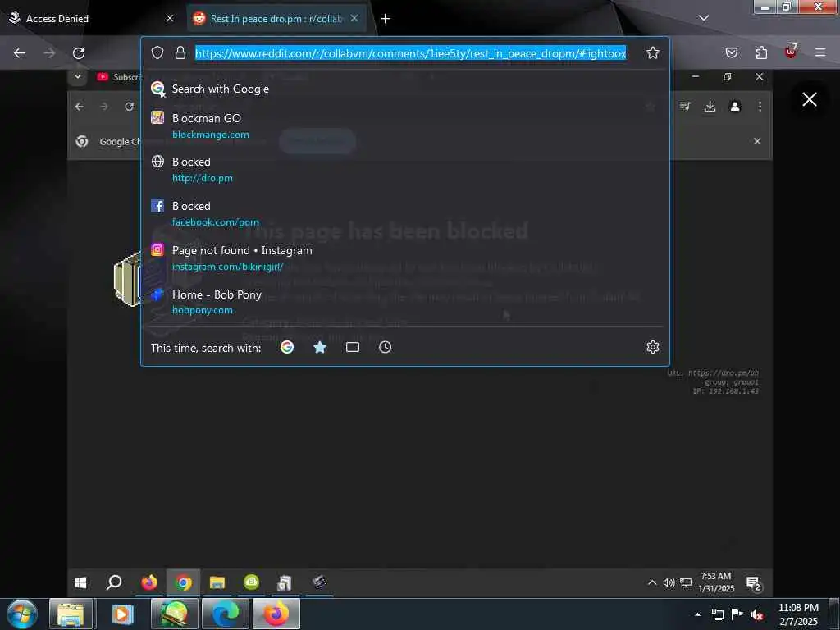This screenshot has height=630, width=840.
Task: Open the Blockman GO suggestion
Action: [405, 126]
